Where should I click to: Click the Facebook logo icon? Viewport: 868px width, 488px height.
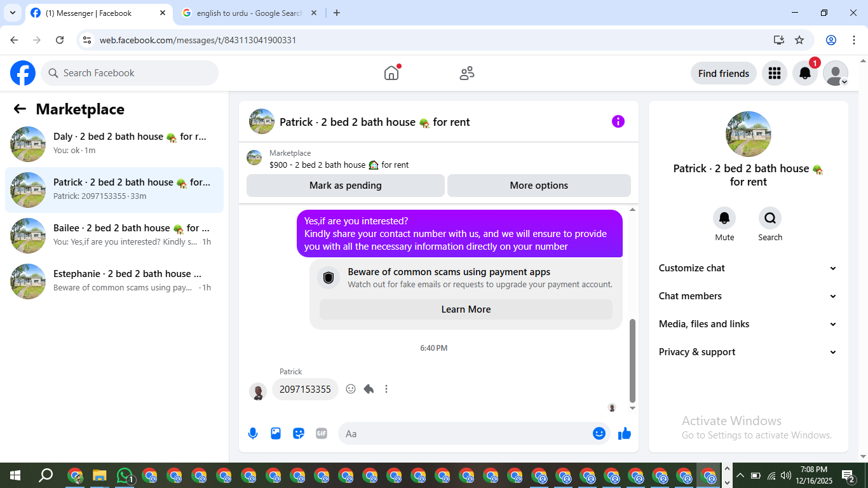[x=23, y=73]
